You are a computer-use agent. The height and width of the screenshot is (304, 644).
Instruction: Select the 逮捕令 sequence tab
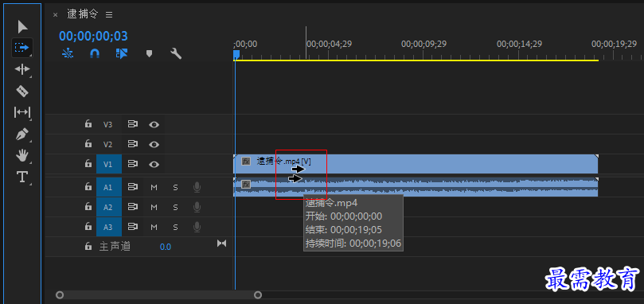[x=83, y=14]
